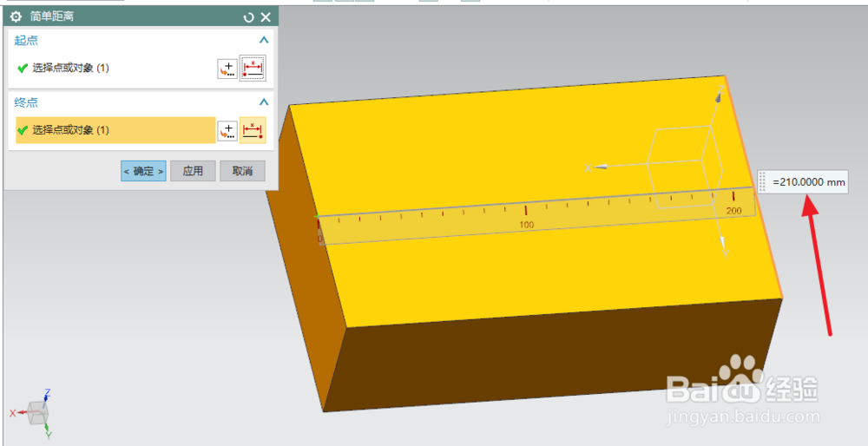868x446 pixels.
Task: Click the view triad at bottom-left corner
Action: coord(36,413)
